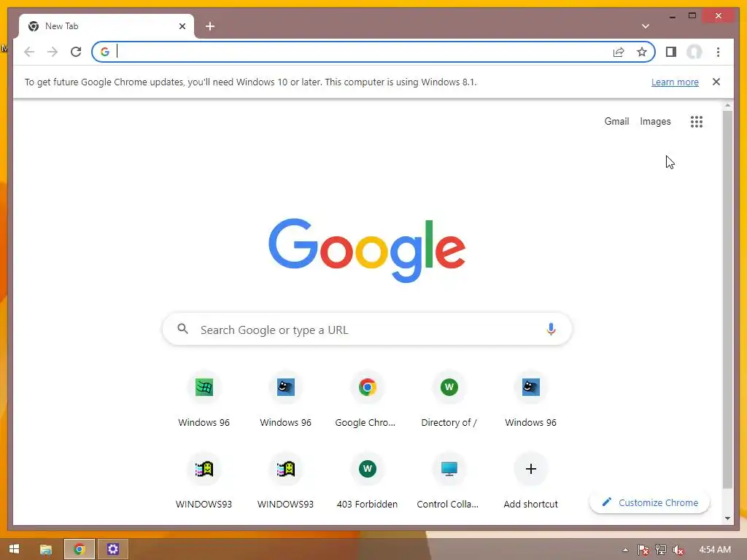Open the gear app in the taskbar
Screen dimensions: 747x560
click(x=113, y=550)
